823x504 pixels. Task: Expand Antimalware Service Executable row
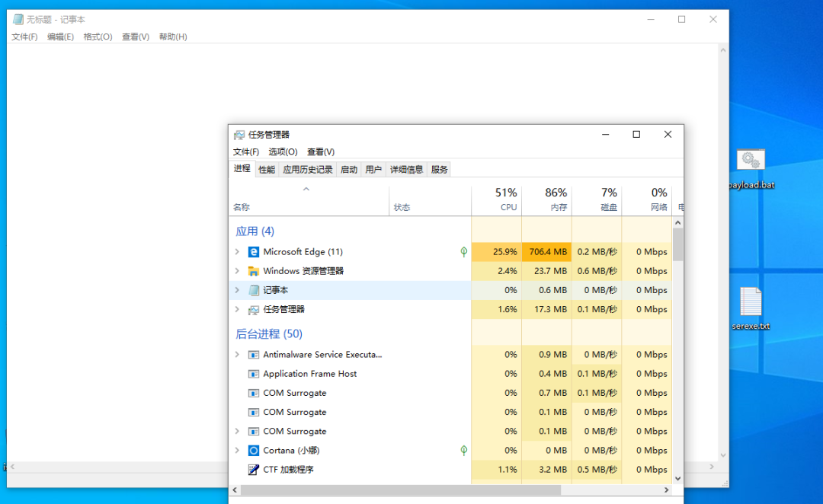click(237, 355)
